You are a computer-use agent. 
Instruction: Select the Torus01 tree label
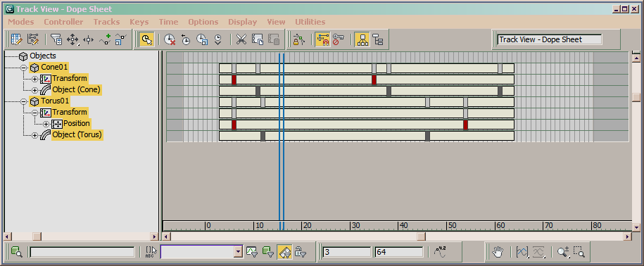(55, 101)
